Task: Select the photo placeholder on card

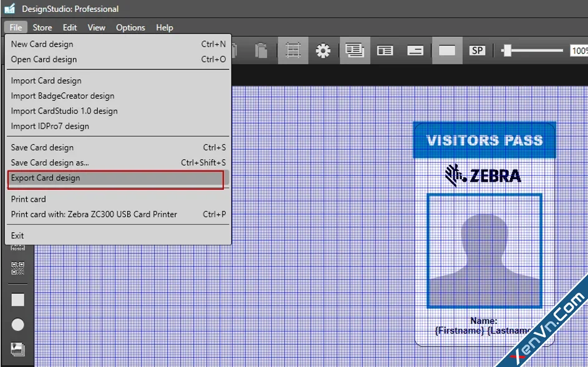Action: click(484, 251)
